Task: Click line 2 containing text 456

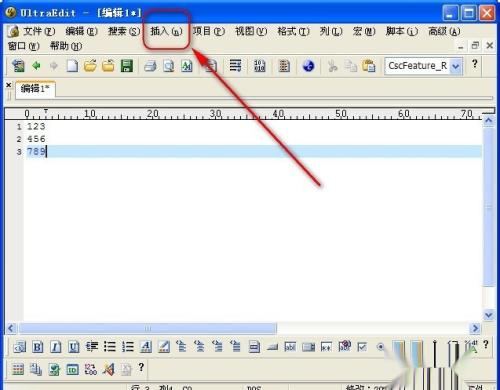Action: pyautogui.click(x=36, y=139)
